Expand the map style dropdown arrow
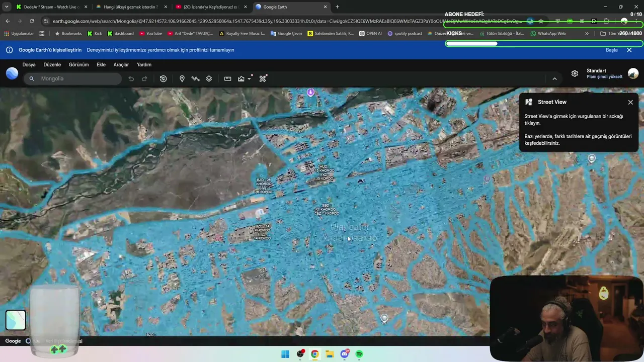 [250, 78]
